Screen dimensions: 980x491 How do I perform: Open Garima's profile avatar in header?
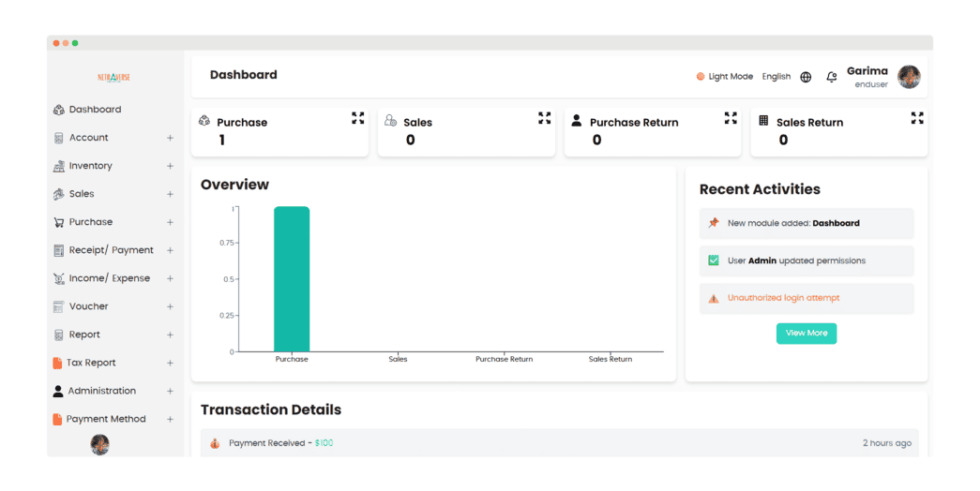click(908, 77)
